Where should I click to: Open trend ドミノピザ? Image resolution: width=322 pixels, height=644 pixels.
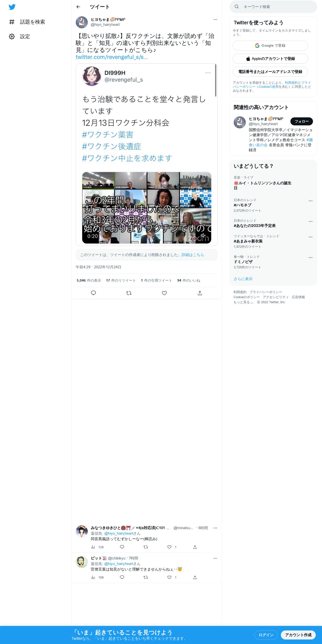coord(243,262)
